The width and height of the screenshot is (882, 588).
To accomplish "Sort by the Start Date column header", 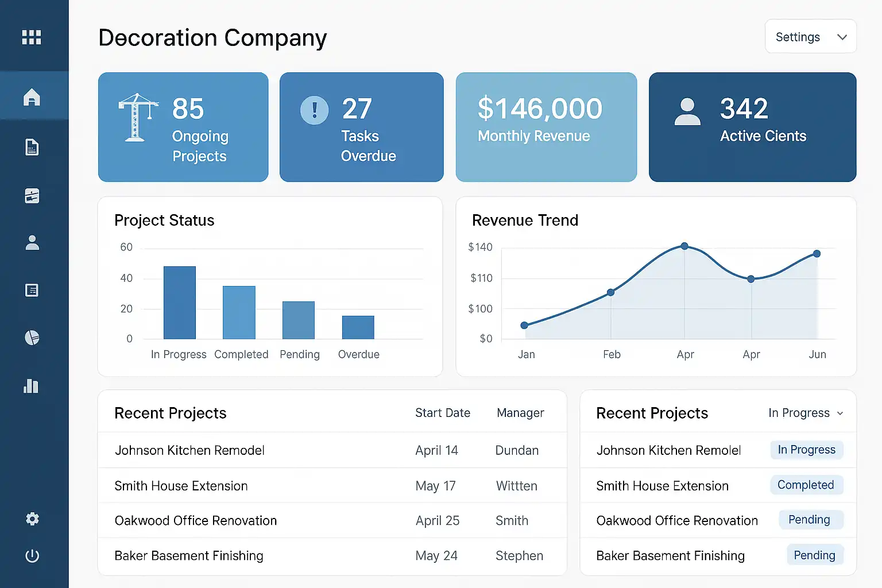I will [442, 413].
